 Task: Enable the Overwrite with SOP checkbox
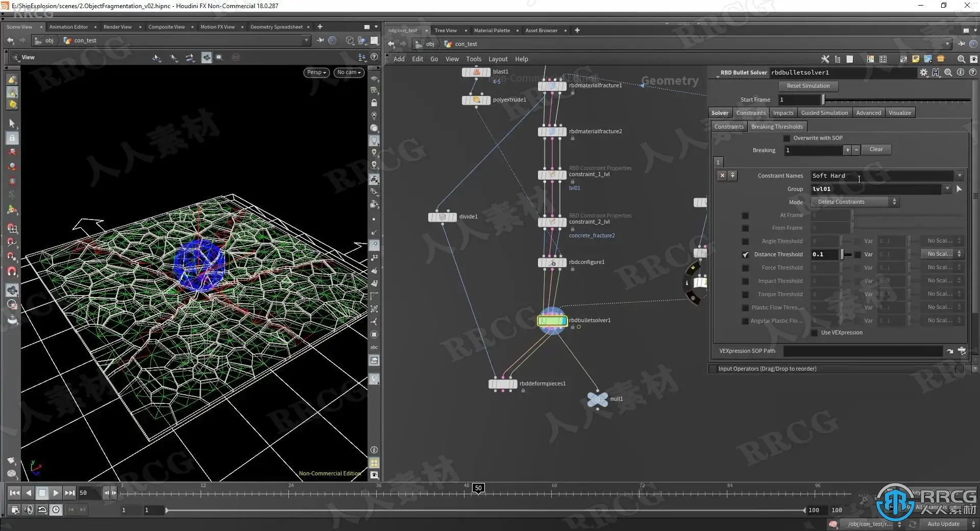[787, 138]
